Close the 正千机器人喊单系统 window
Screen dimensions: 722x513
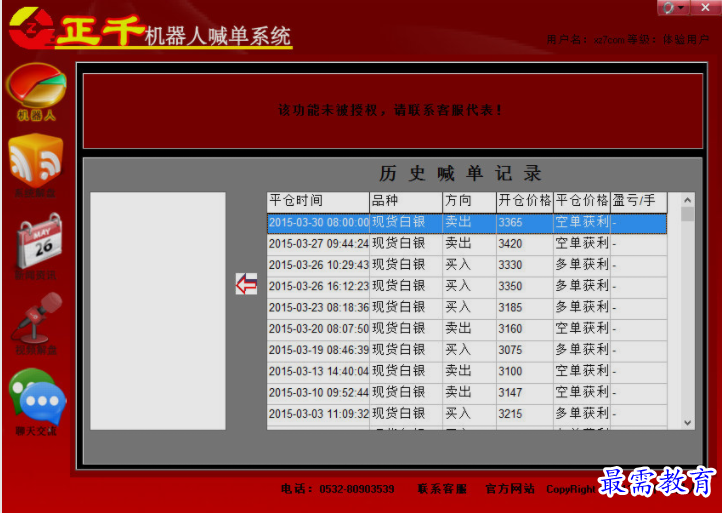[705, 7]
